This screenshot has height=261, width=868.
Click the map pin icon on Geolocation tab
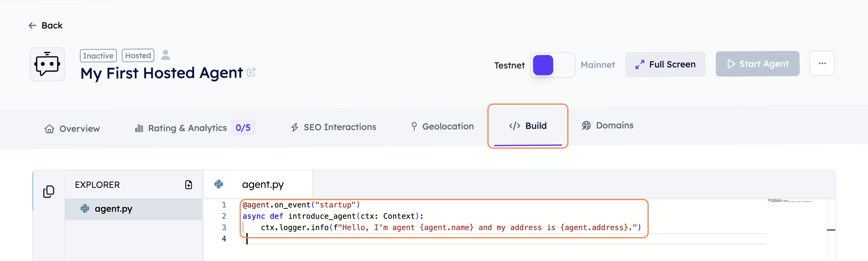414,126
